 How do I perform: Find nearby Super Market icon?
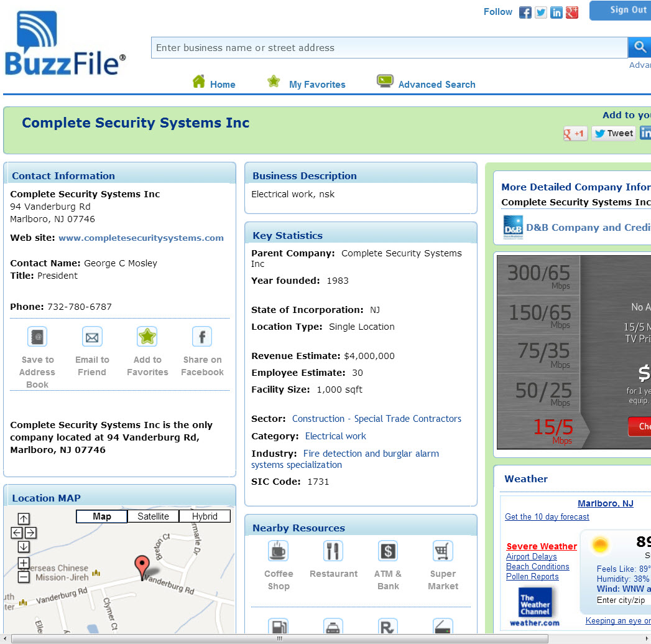pyautogui.click(x=443, y=551)
